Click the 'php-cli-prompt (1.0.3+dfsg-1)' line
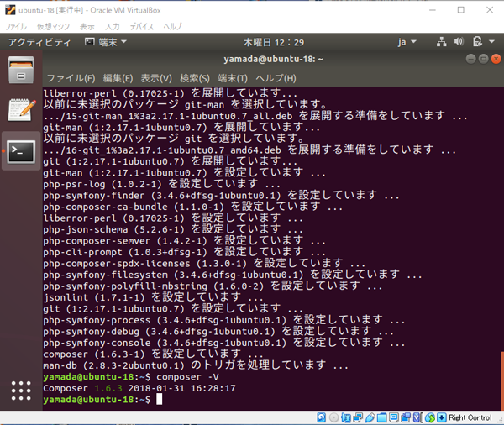 click(184, 252)
